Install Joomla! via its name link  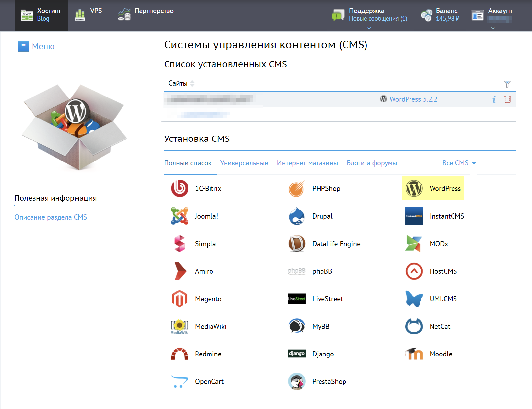point(206,216)
